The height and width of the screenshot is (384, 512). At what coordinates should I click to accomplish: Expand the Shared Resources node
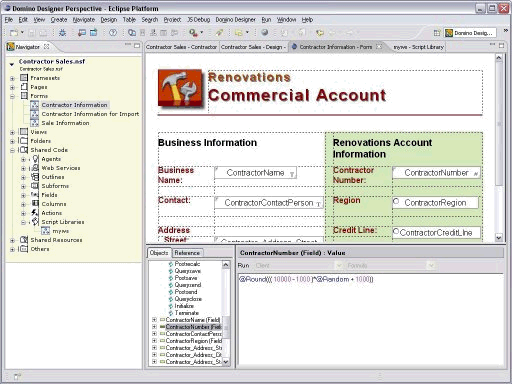tap(12, 240)
